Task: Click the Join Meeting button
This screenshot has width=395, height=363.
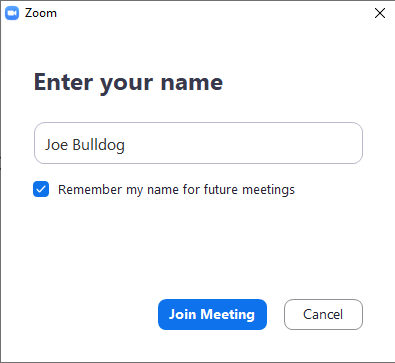Action: tap(212, 314)
